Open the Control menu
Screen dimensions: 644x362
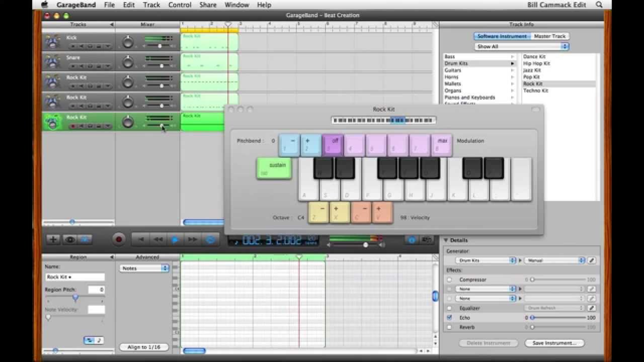pos(180,5)
